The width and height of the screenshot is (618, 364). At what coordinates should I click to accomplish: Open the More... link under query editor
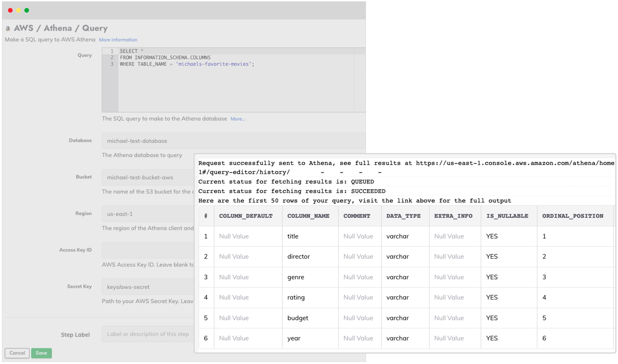pyautogui.click(x=238, y=119)
